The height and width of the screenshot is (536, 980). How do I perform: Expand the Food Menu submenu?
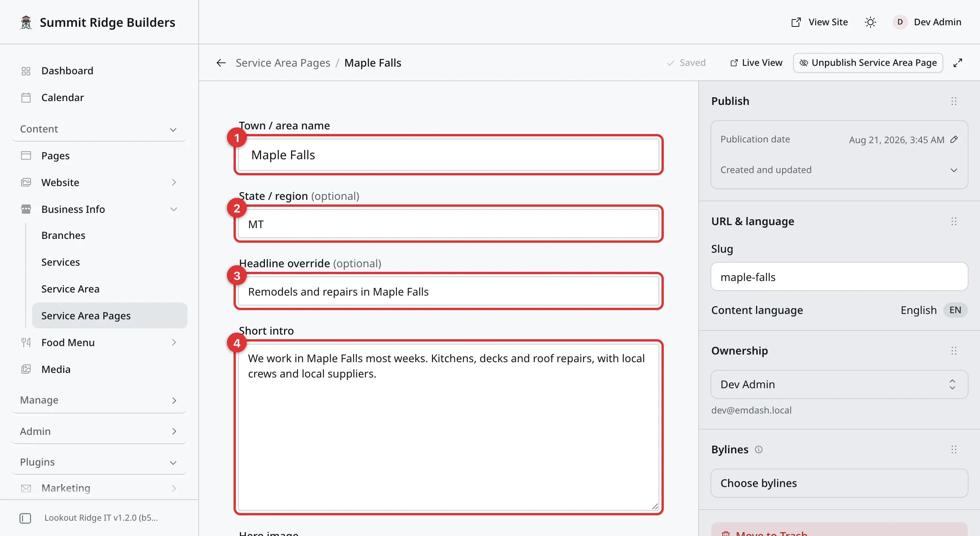[100, 343]
